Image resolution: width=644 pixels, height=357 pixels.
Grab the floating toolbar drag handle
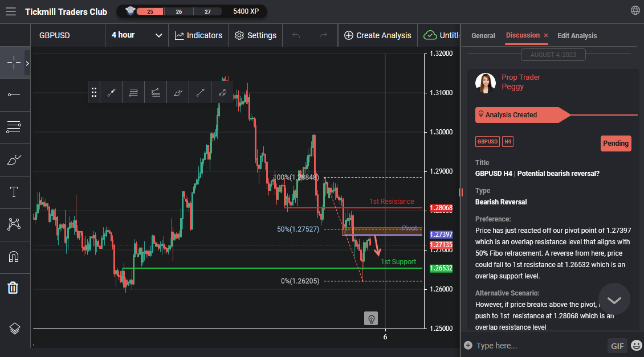point(94,92)
